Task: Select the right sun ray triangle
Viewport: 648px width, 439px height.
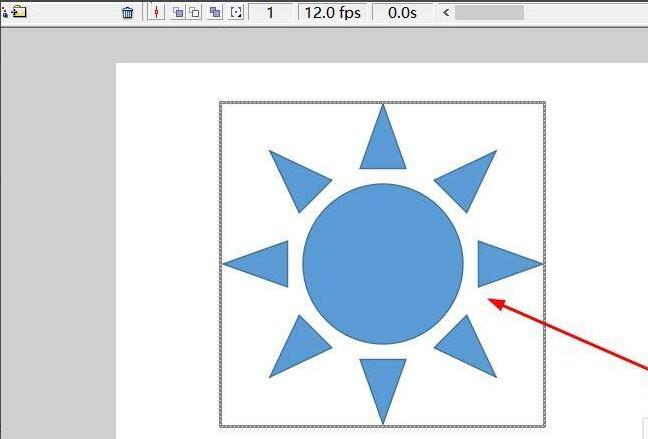Action: [501, 264]
